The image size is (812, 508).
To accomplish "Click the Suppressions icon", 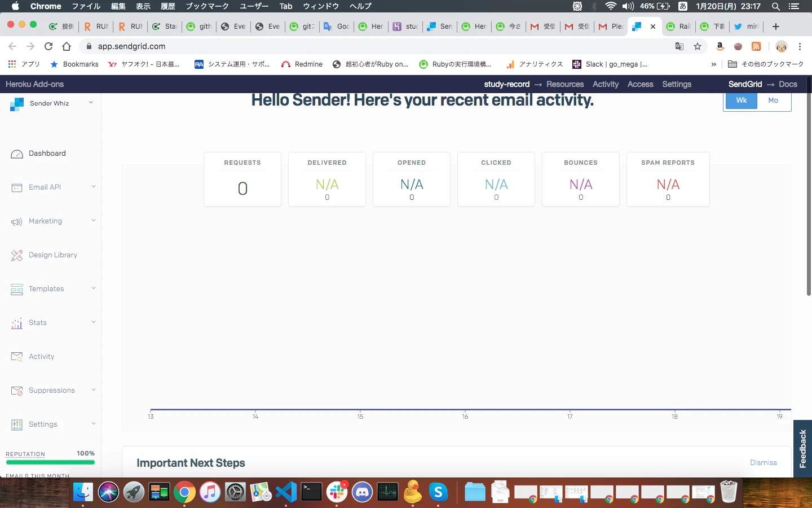I will 17,391.
